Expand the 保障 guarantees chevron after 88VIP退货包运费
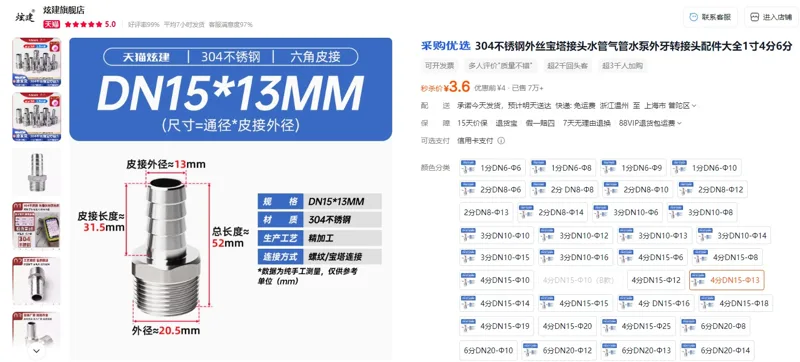This screenshot has height=362, width=800. (x=680, y=123)
